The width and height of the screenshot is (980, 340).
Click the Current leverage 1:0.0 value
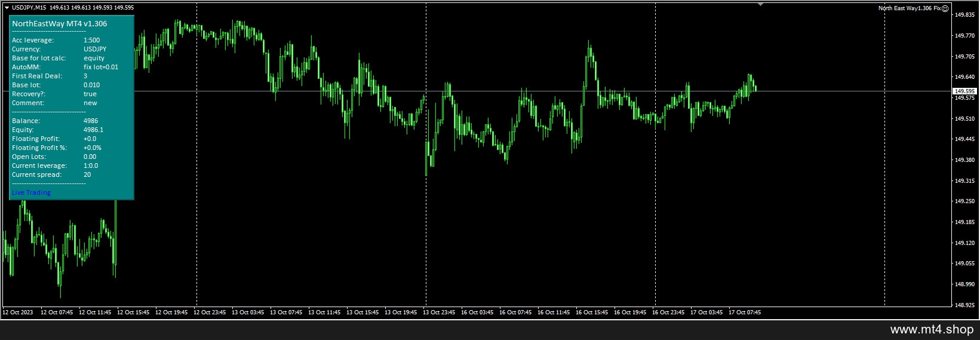click(91, 166)
